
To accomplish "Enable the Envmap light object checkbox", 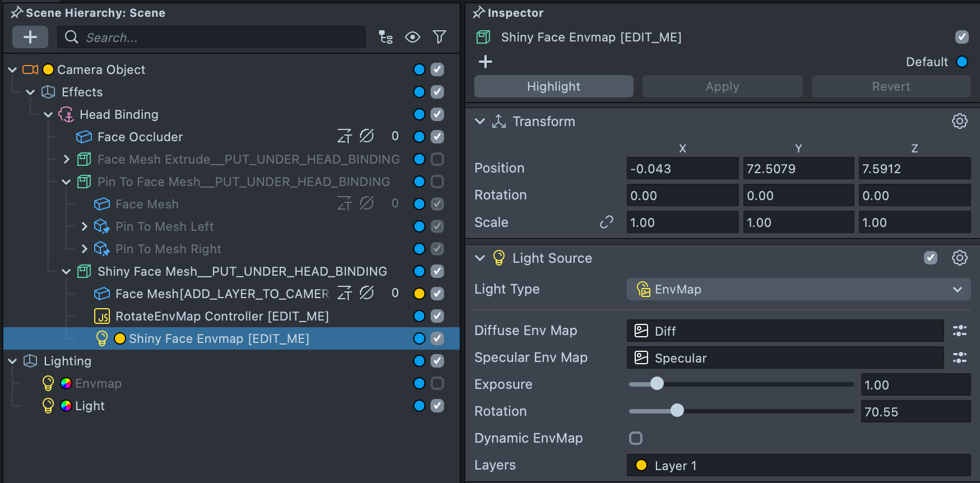I will [437, 384].
